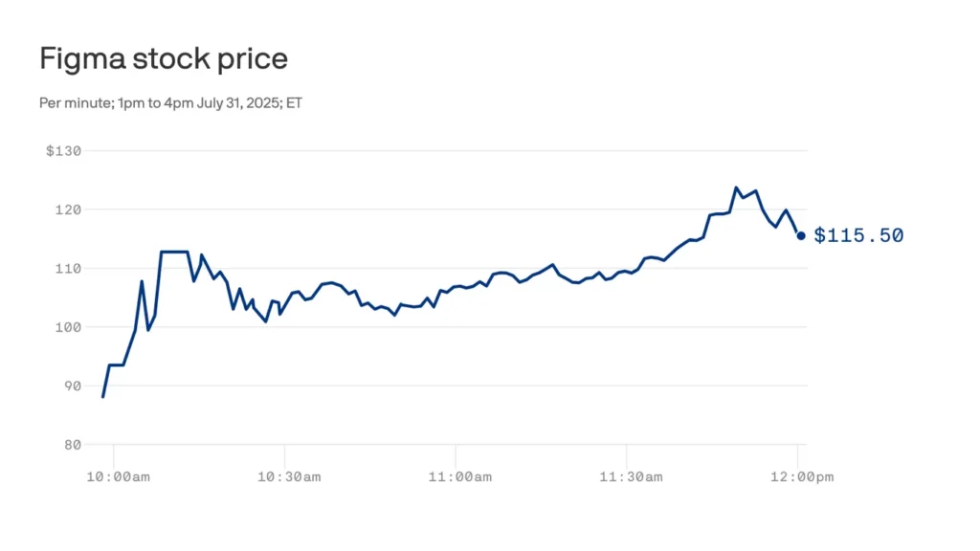Click the $130 y-axis label

tap(64, 151)
